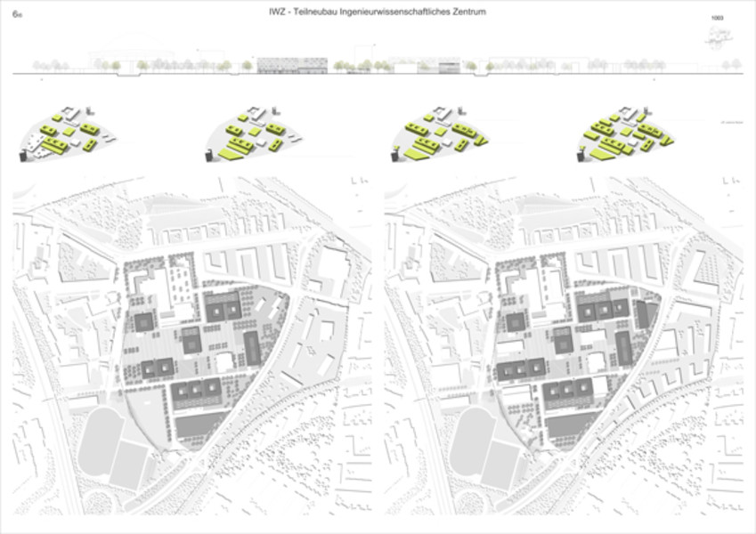Click the small dark block beside first diagram
The width and height of the screenshot is (756, 534).
coord(24,155)
